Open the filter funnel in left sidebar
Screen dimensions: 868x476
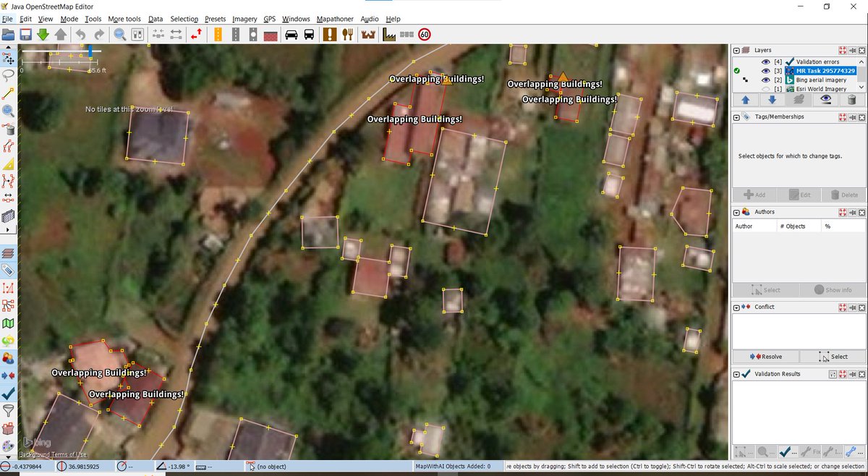point(9,411)
